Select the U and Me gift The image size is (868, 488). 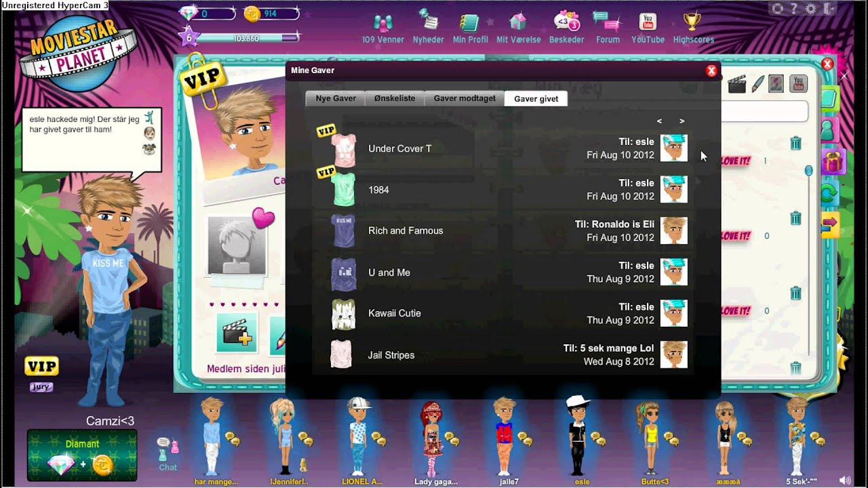(503, 272)
